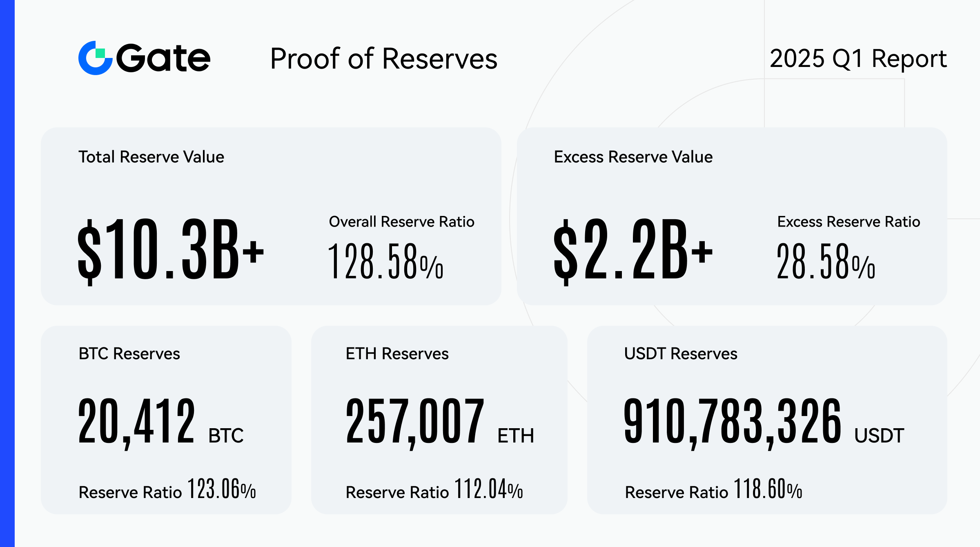
Task: Select the 910,783,326 USDT amount
Action: click(732, 422)
